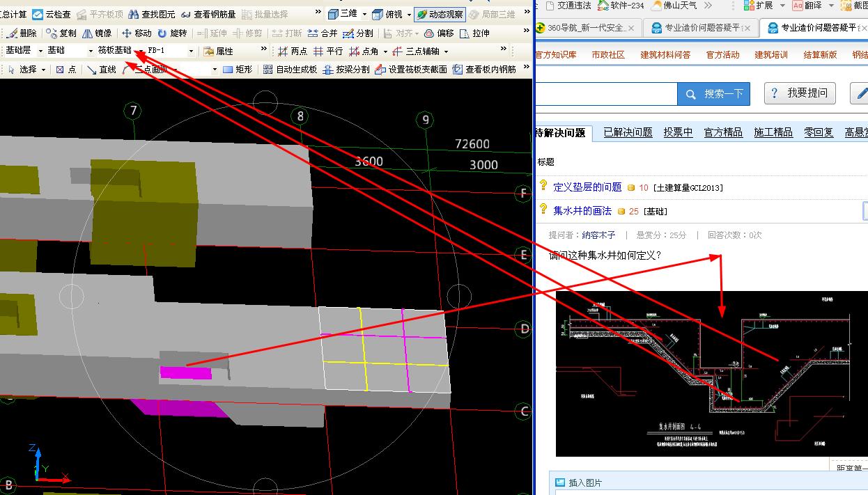868x495 pixels.
Task: Open 建筑材料问答 navigation link
Action: pos(666,54)
